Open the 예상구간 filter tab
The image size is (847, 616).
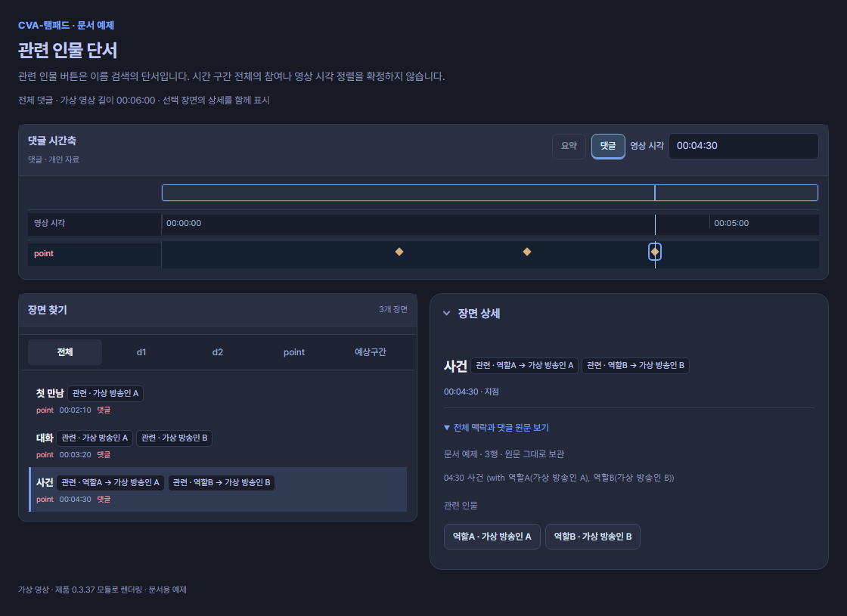pos(370,352)
